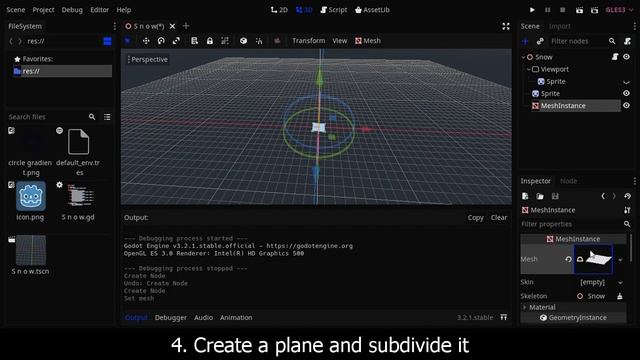
Task: Instance a child scene link icon
Action: [540, 41]
